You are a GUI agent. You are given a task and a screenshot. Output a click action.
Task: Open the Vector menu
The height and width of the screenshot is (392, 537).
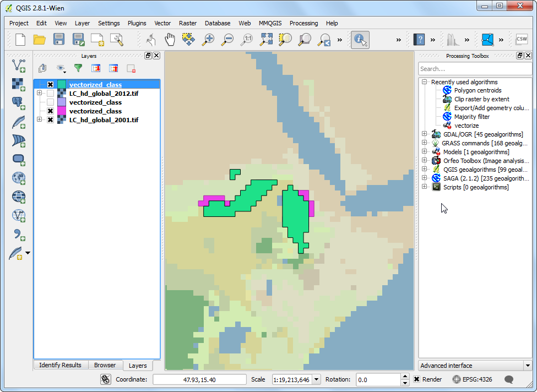(x=162, y=23)
